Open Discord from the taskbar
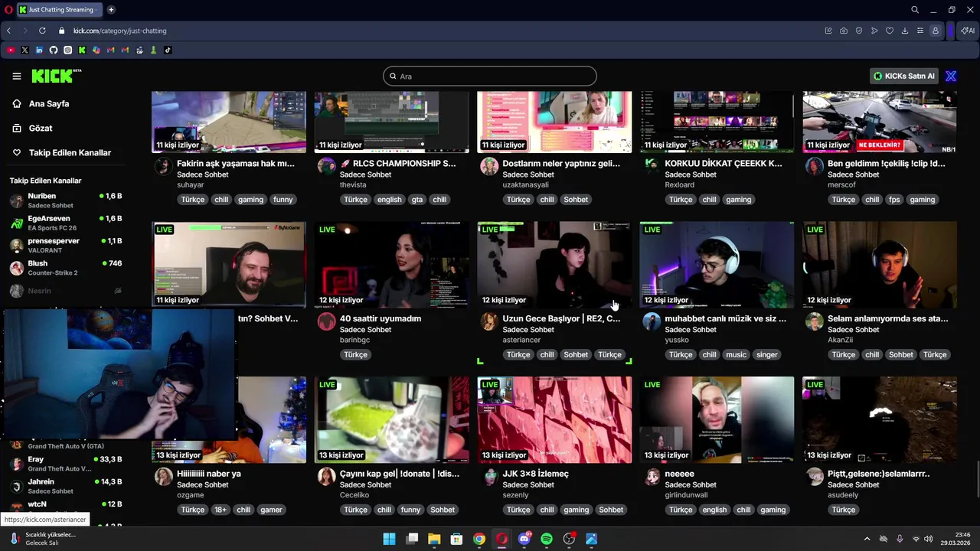Image resolution: width=980 pixels, height=551 pixels. 524,539
